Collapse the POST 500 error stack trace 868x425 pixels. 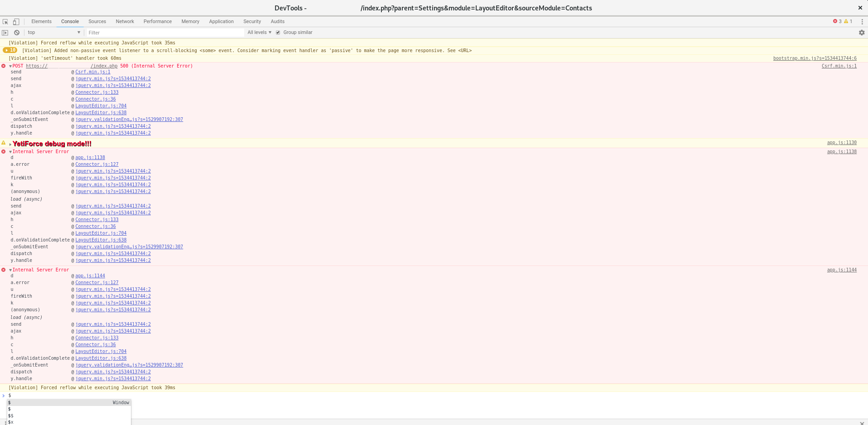pos(10,66)
